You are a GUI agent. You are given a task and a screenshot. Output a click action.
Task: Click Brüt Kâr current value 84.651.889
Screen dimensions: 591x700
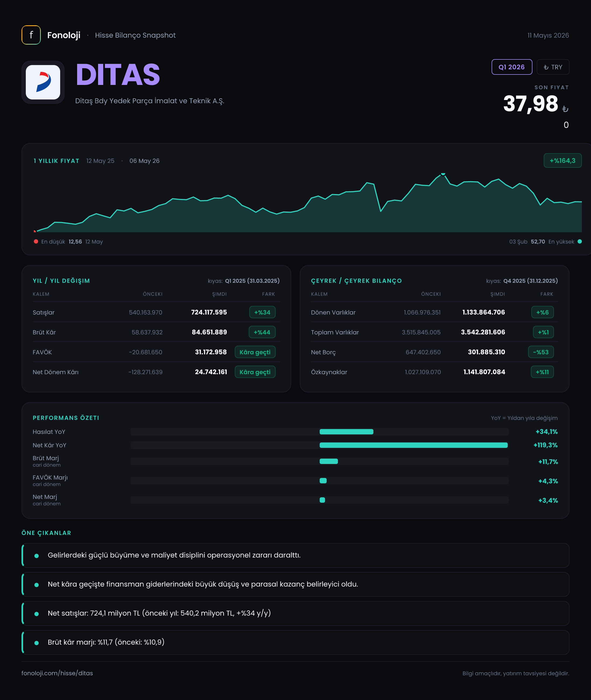point(209,332)
